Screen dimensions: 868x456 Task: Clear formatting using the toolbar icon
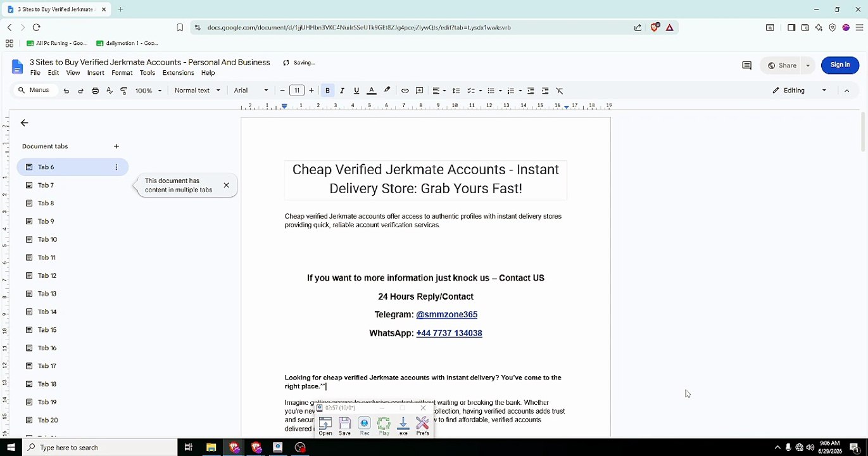(560, 91)
